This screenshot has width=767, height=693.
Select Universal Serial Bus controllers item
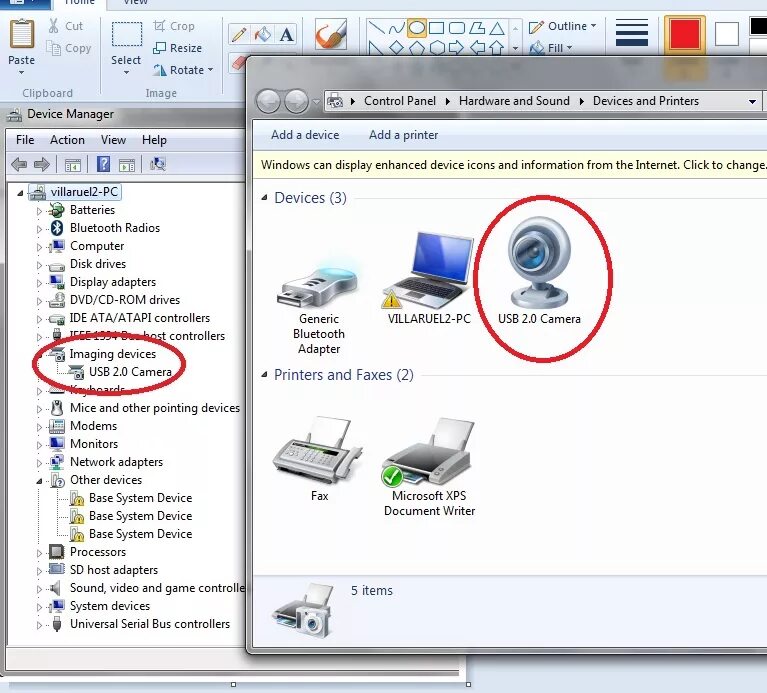[x=150, y=624]
